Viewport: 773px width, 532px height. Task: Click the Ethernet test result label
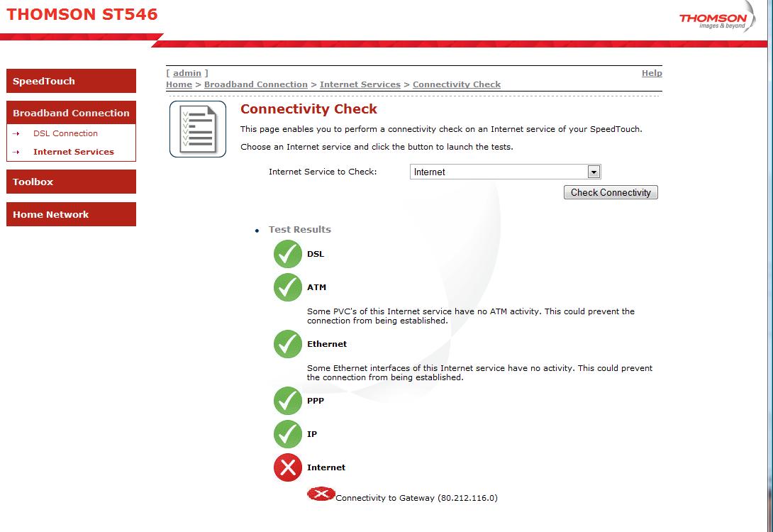tap(327, 343)
